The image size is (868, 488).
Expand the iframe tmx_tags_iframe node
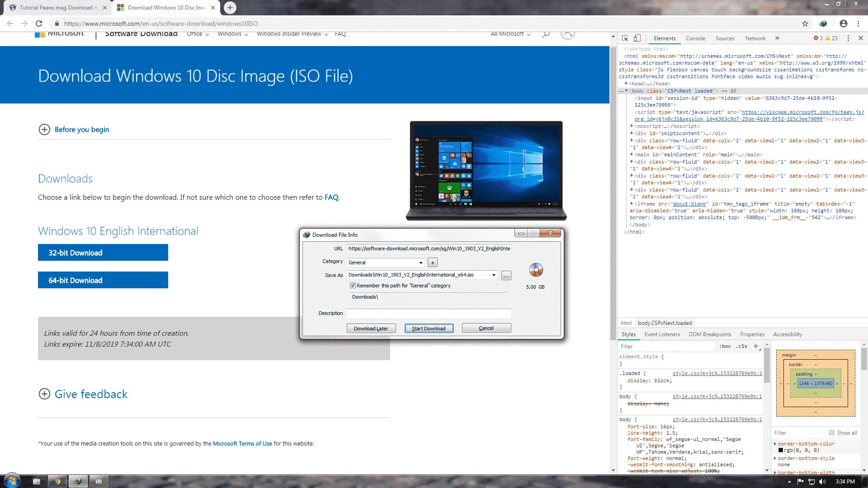[632, 204]
